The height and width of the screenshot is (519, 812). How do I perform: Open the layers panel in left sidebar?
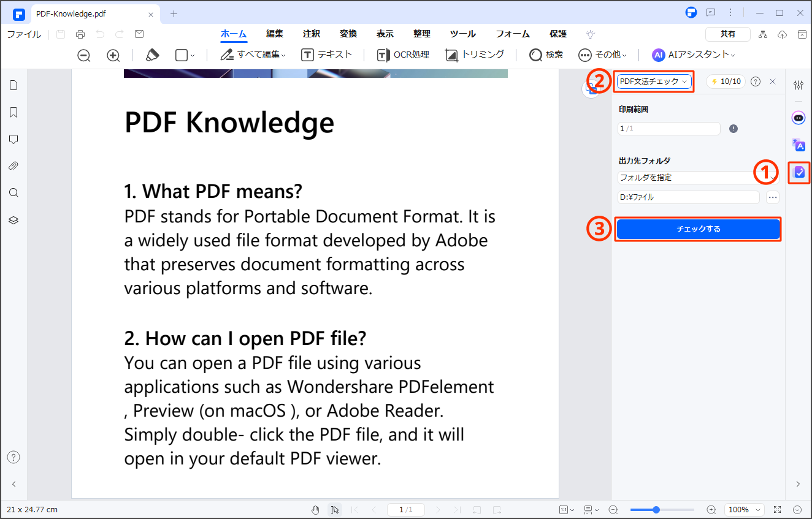click(x=13, y=220)
